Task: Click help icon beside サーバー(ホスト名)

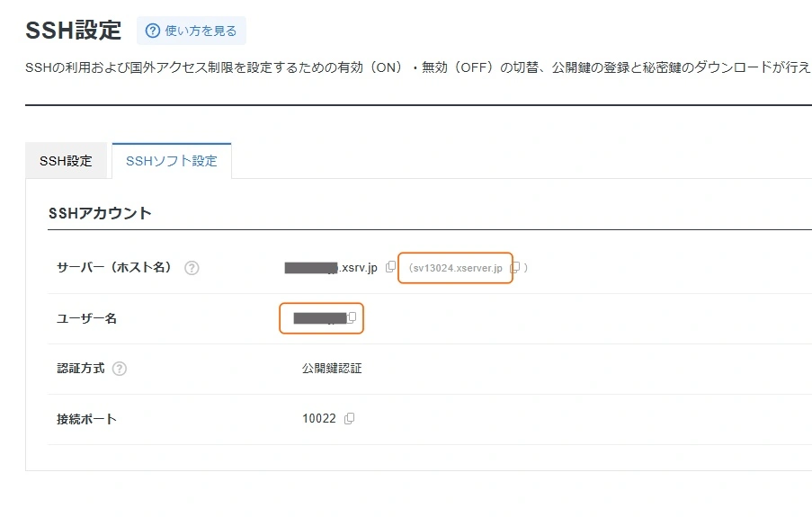Action: coord(192,268)
